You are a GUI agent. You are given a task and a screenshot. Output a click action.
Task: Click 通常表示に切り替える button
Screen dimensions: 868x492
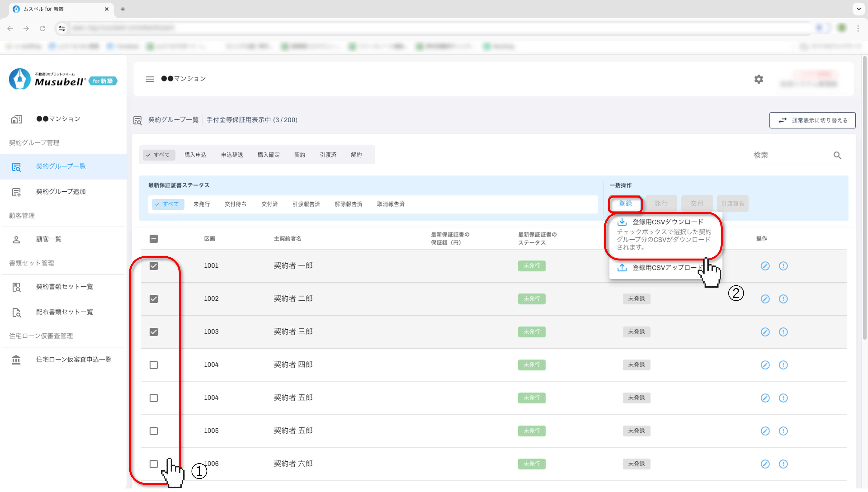812,120
